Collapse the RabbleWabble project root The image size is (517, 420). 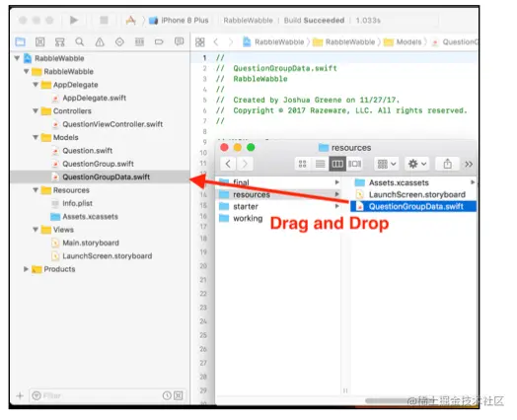(17, 58)
